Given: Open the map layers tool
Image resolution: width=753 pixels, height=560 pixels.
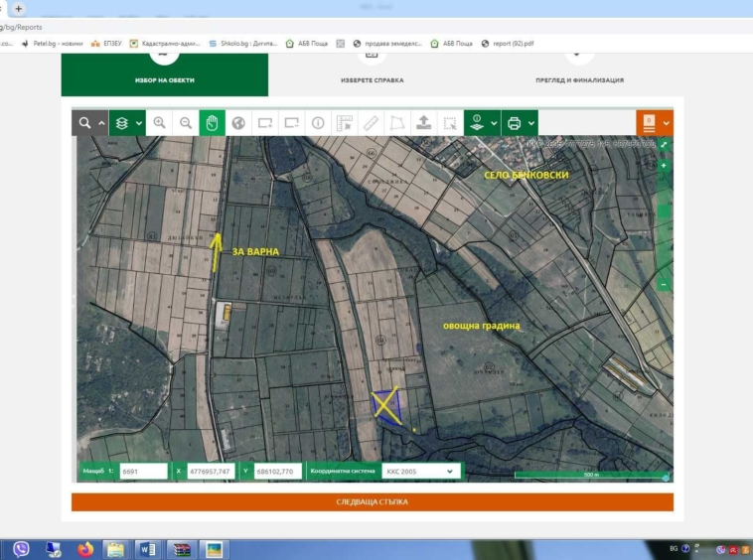Looking at the screenshot, I should (121, 123).
